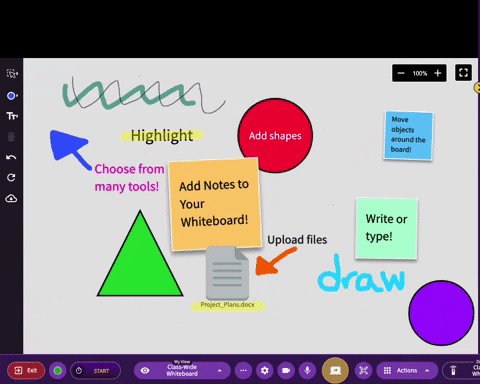Open the three-dot more options menu
Screen dimensions: 480x384
(x=243, y=370)
